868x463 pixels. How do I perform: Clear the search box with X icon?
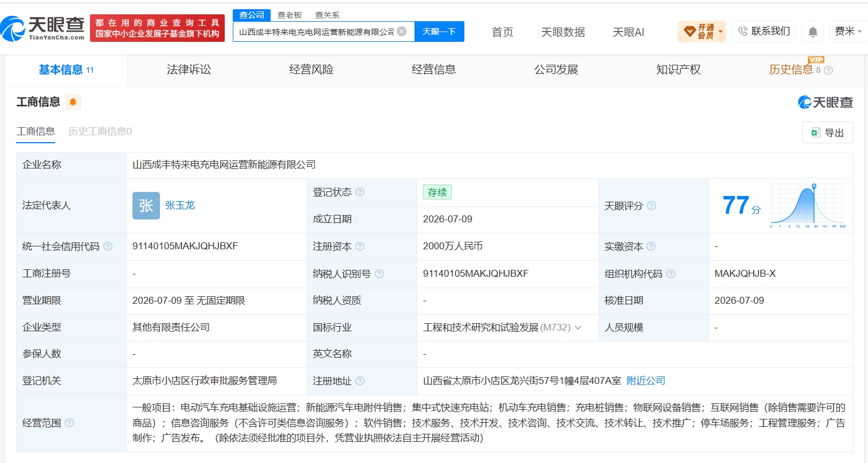[x=402, y=32]
